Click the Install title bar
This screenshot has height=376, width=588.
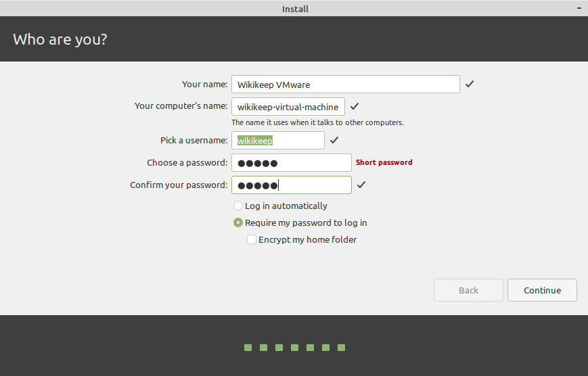(x=294, y=8)
